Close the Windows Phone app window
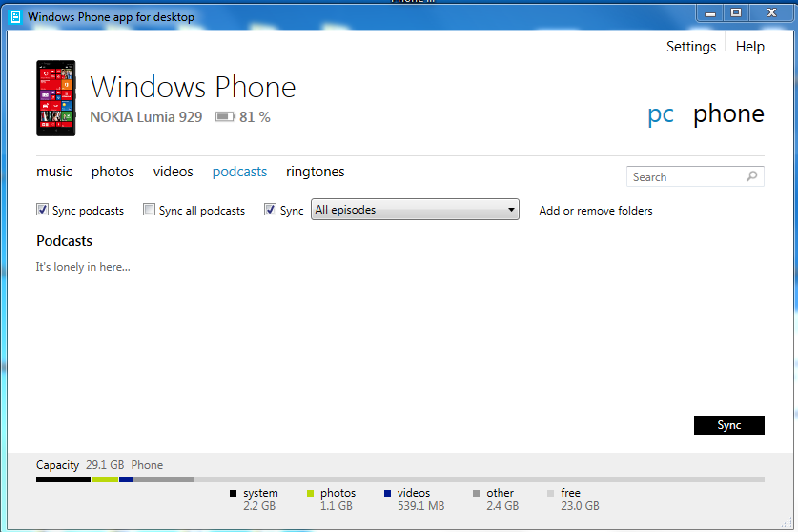The height and width of the screenshot is (532, 798). click(x=771, y=13)
